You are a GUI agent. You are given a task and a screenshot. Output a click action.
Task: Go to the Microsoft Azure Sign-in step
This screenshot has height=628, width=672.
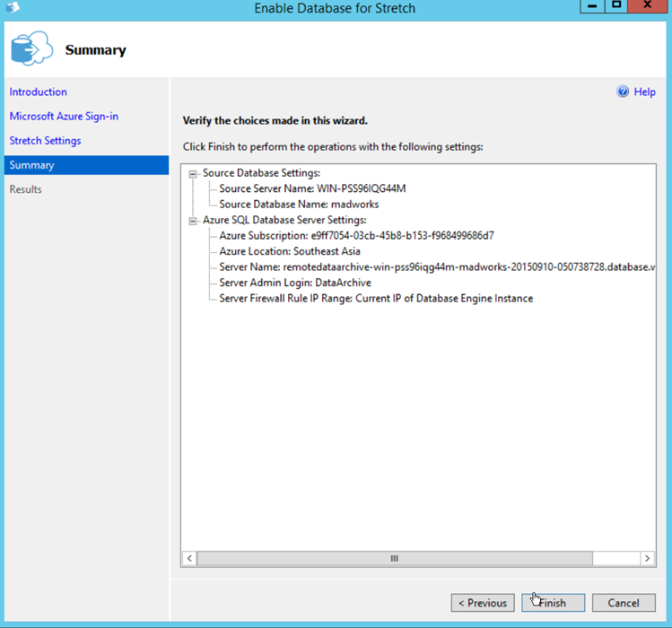coord(64,116)
